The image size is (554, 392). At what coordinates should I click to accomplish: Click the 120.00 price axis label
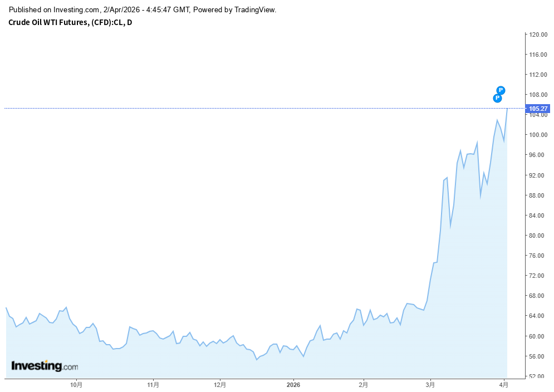(x=538, y=35)
